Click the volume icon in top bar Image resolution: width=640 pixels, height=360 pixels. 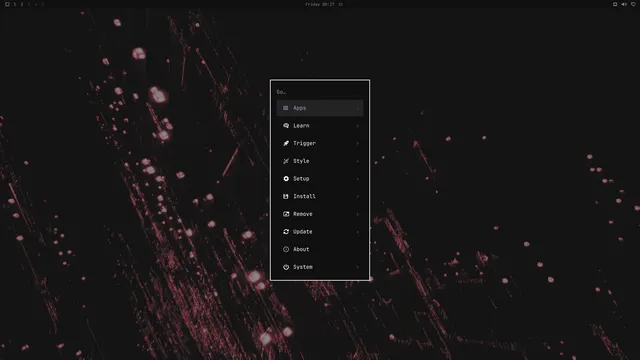[624, 4]
